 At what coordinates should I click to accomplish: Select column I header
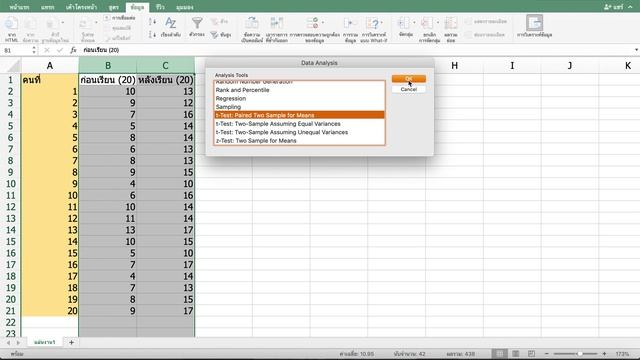coord(512,65)
